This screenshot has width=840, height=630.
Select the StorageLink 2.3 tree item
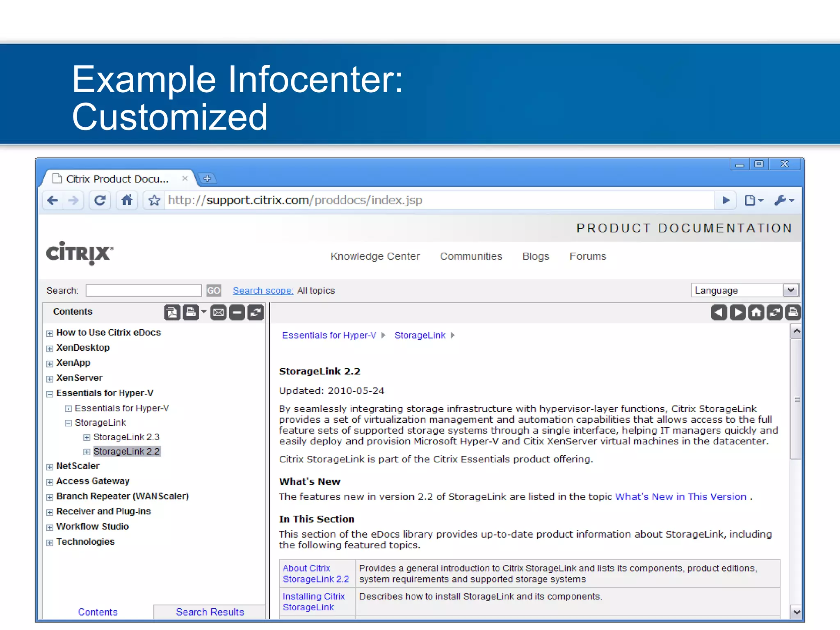coord(126,437)
